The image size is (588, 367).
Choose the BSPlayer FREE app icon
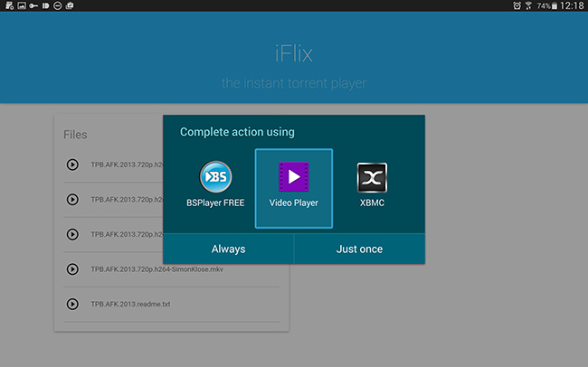pos(215,176)
